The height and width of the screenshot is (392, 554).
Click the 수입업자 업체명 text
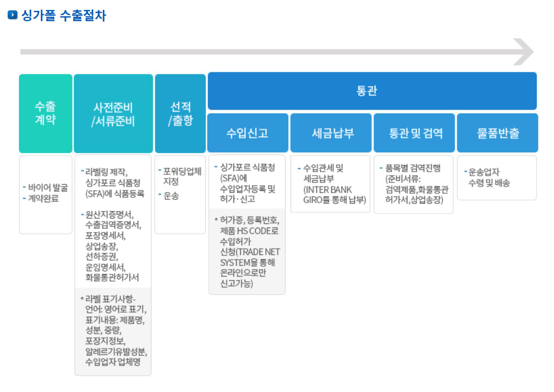(x=112, y=362)
